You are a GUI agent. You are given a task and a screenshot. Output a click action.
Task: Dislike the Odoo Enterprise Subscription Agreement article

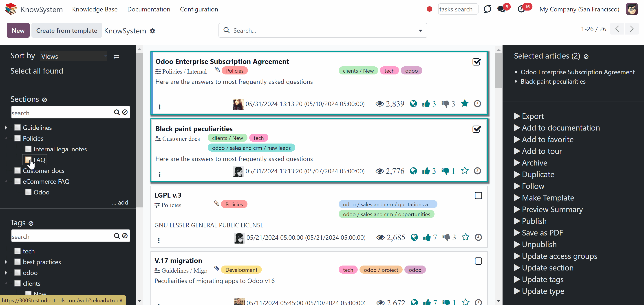tap(445, 104)
